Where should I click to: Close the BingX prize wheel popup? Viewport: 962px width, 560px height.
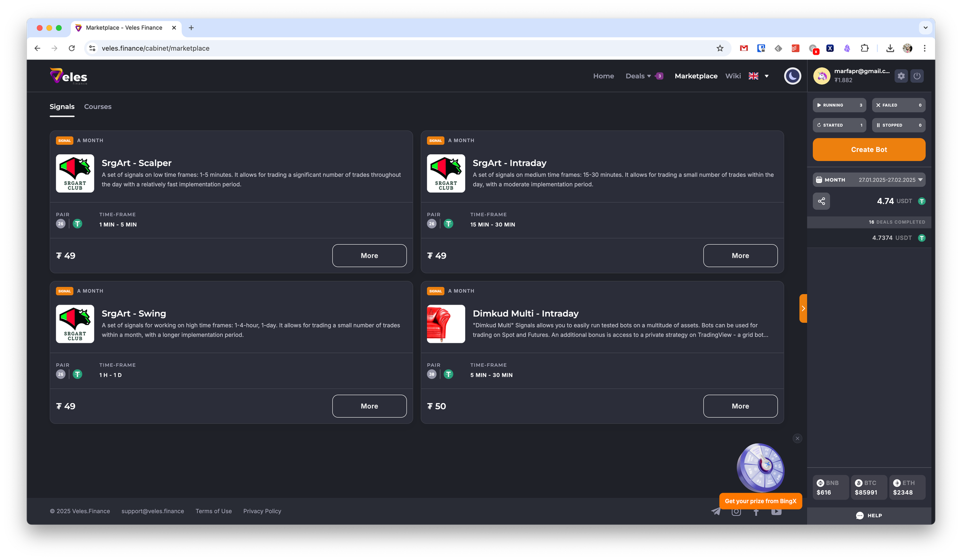click(x=797, y=438)
